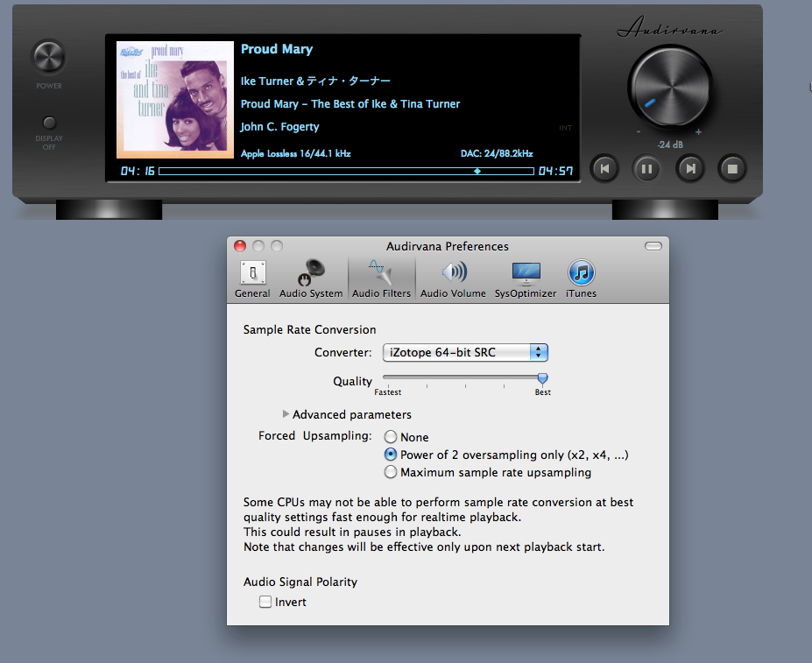Click the track progress bar
This screenshot has width=812, height=663.
[x=347, y=171]
